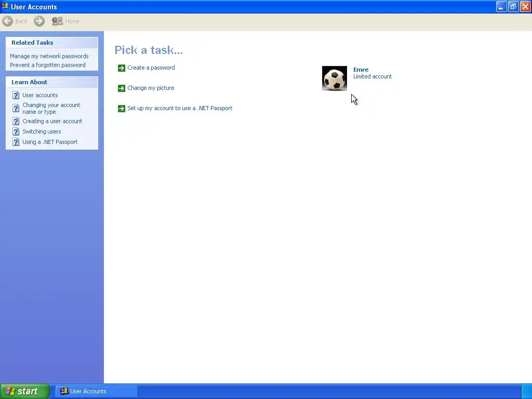Viewport: 532px width, 399px height.
Task: Click the Pick a task heading
Action: tap(149, 50)
